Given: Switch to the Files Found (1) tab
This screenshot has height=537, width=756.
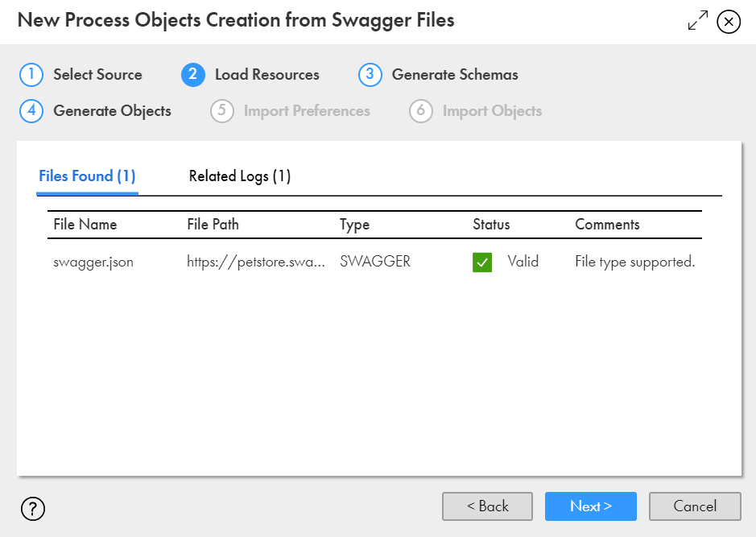Looking at the screenshot, I should [87, 176].
